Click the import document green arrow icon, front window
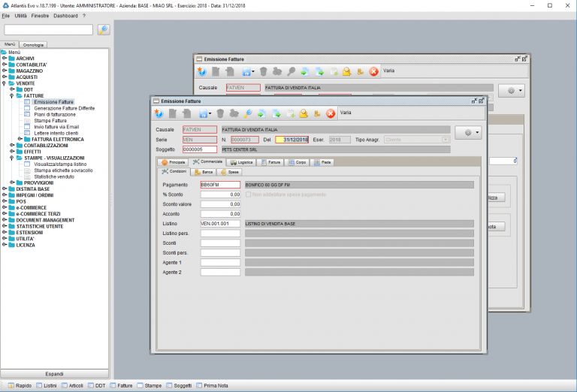 click(261, 113)
